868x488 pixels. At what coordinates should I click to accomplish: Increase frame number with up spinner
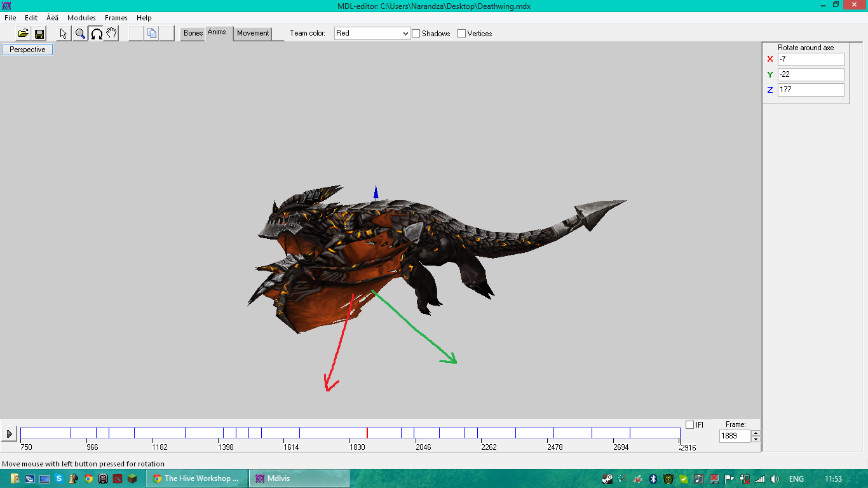(756, 433)
